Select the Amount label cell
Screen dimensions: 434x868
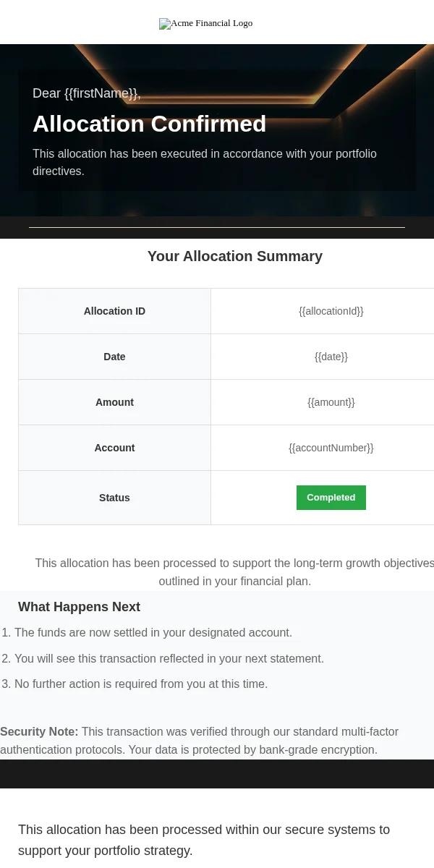tap(114, 402)
